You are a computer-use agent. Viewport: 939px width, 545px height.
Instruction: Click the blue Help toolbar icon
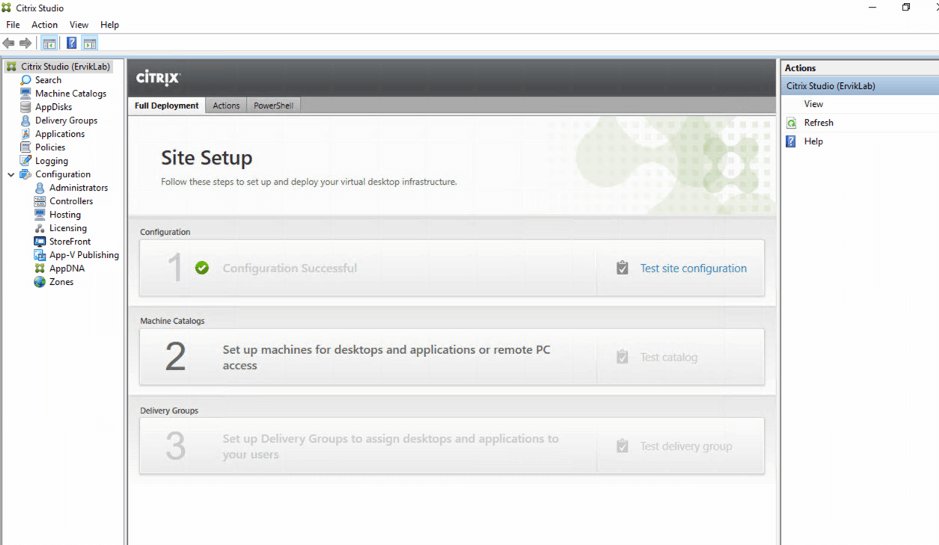click(x=71, y=43)
